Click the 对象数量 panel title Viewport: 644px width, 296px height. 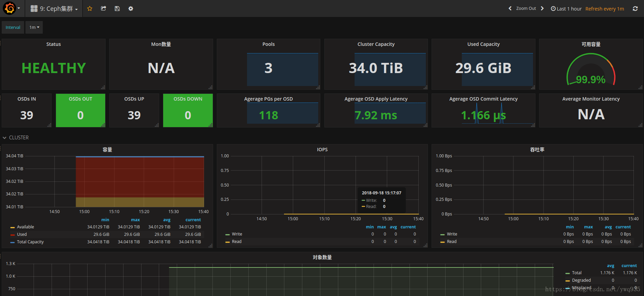click(x=322, y=257)
